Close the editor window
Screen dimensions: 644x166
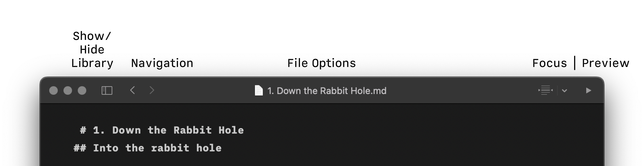(x=53, y=90)
